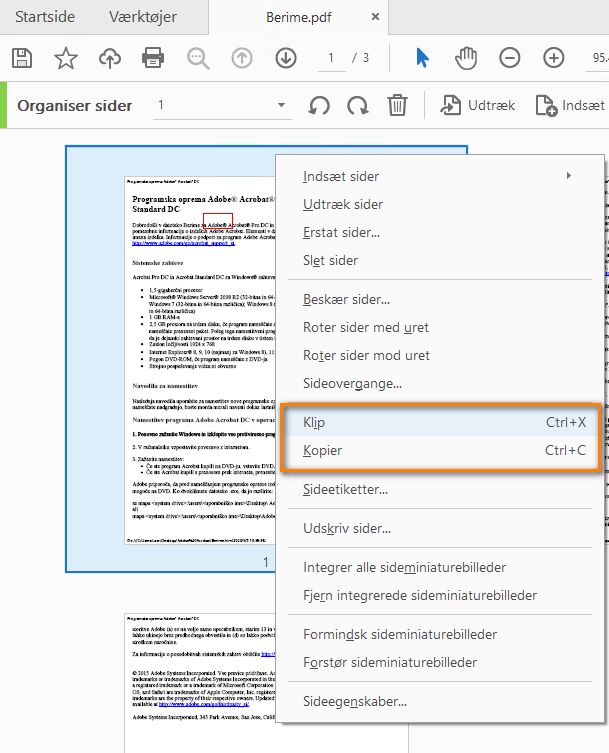Select the Berime.pdf document tab
The width and height of the screenshot is (609, 753).
pyautogui.click(x=298, y=17)
